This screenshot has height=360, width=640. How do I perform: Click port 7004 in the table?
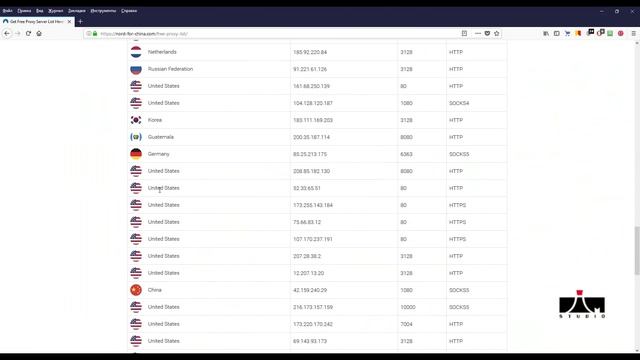tap(406, 324)
